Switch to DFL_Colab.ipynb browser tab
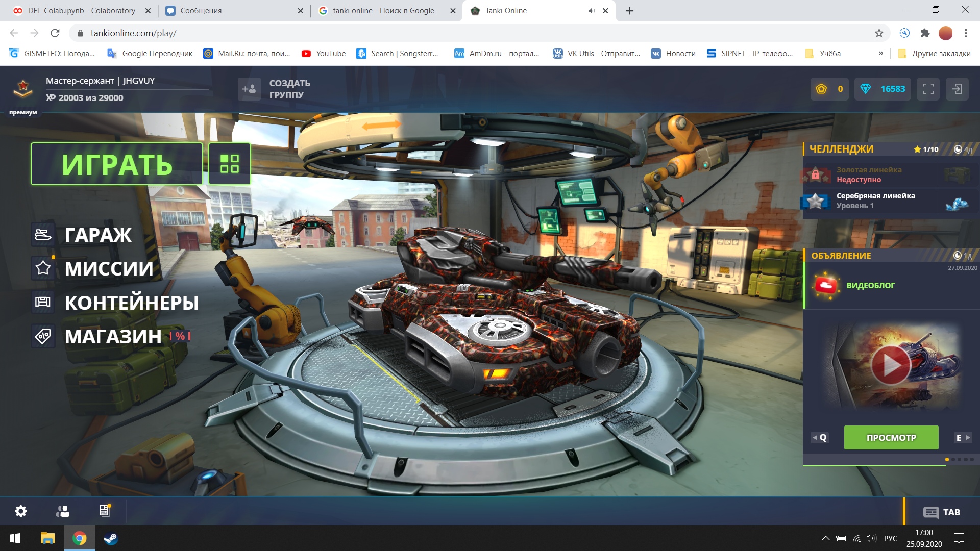 tap(82, 11)
